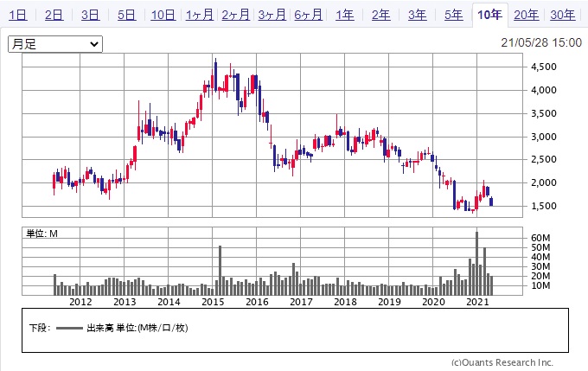Viewport: 588px width, 371px height.
Task: Click the 2021 year axis label
Action: tap(477, 302)
